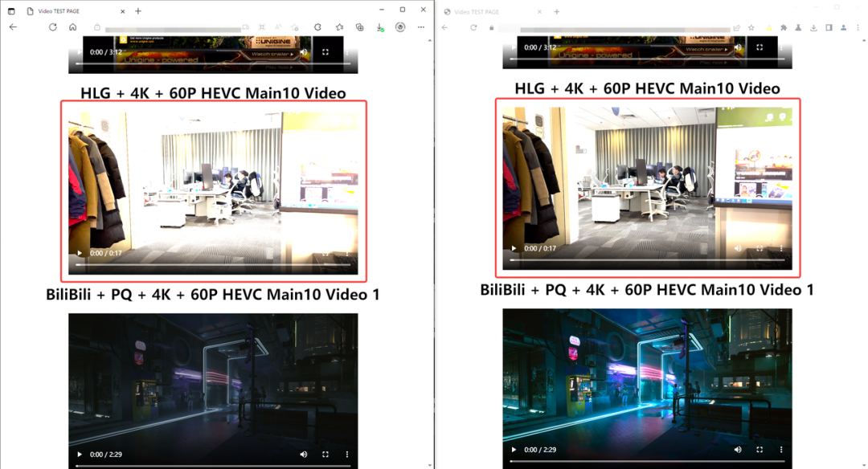Screen dimensions: 868x469
Task: Open Collections icon in Edge toolbar
Action: pyautogui.click(x=360, y=27)
